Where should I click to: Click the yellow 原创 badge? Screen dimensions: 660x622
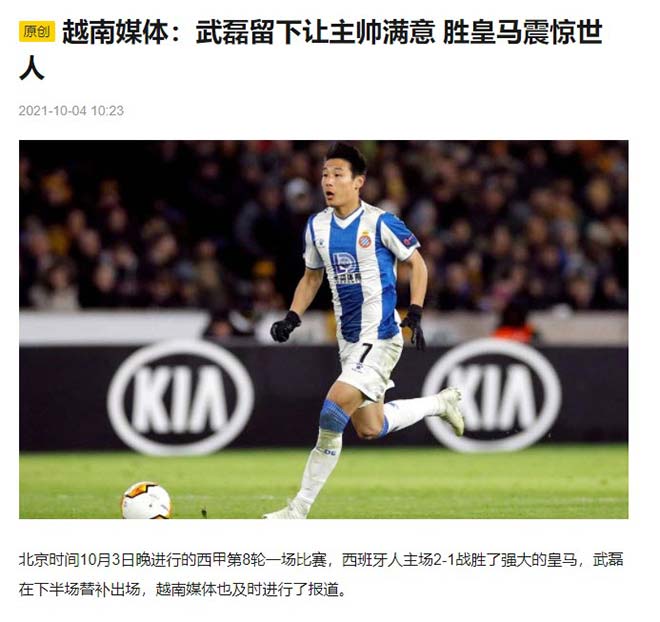click(x=37, y=32)
